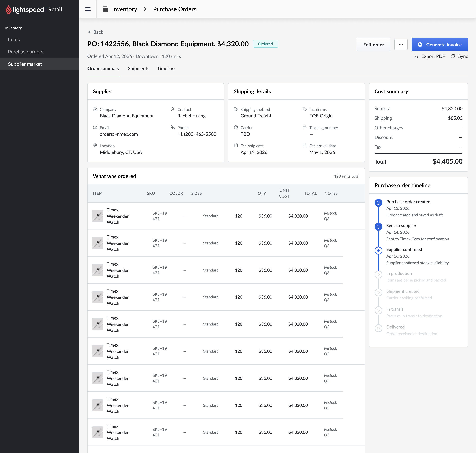Click the May 1, 2026 arrival date
This screenshot has width=476, height=453.
(x=322, y=152)
